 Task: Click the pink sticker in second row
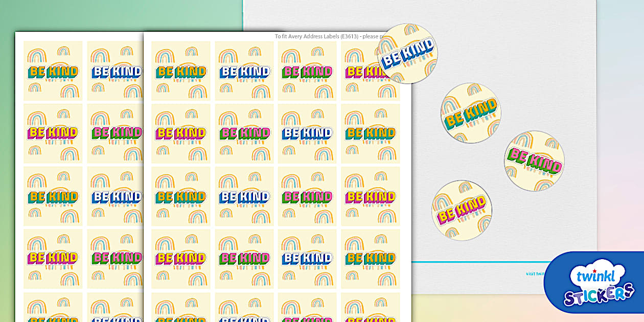pyautogui.click(x=244, y=134)
